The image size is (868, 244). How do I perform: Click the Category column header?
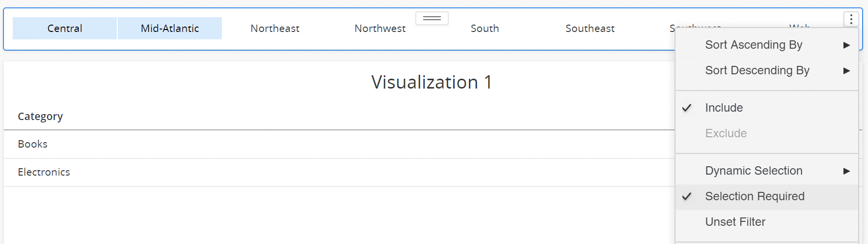(x=40, y=117)
